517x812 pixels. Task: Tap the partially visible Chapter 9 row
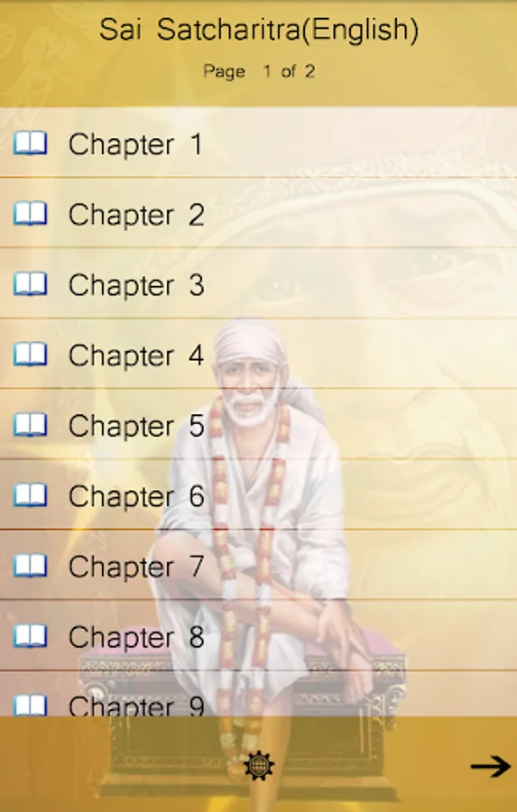pyautogui.click(x=258, y=694)
